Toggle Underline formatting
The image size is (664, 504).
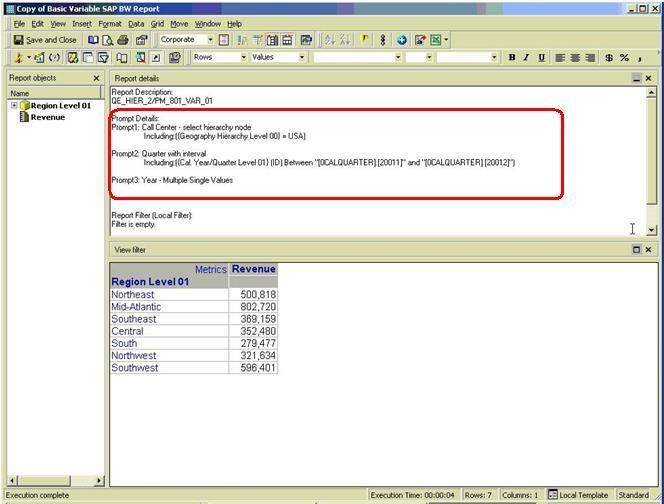[542, 58]
